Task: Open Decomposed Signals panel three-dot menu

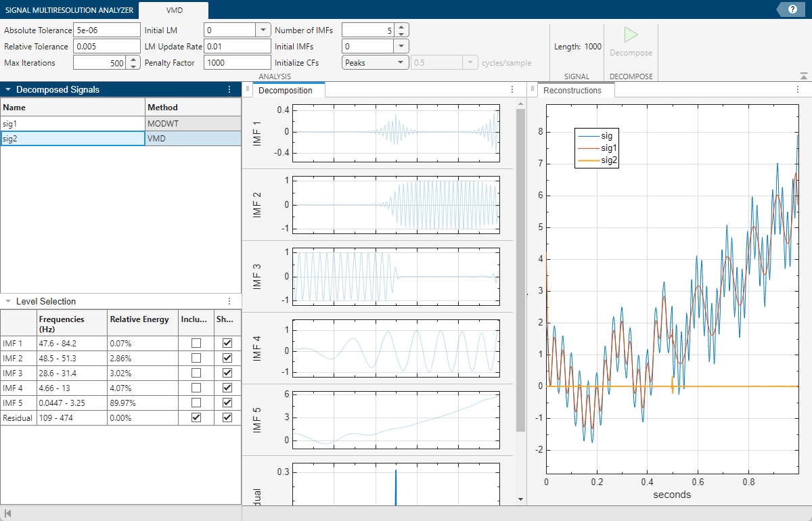Action: [229, 90]
